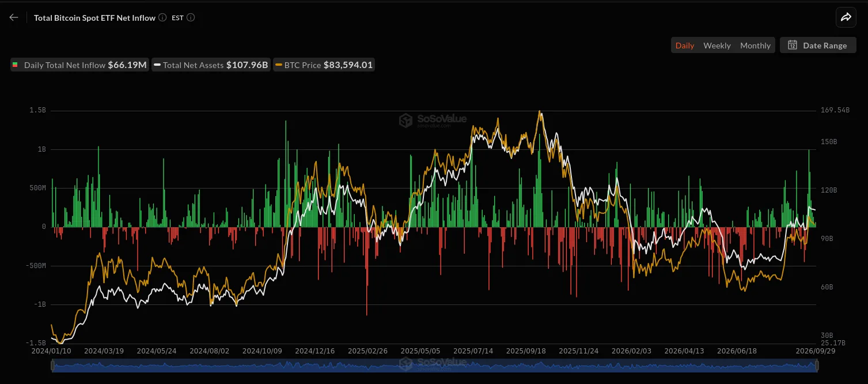The height and width of the screenshot is (384, 868).
Task: Click the $83,594.01 BTC price value
Action: pos(348,65)
